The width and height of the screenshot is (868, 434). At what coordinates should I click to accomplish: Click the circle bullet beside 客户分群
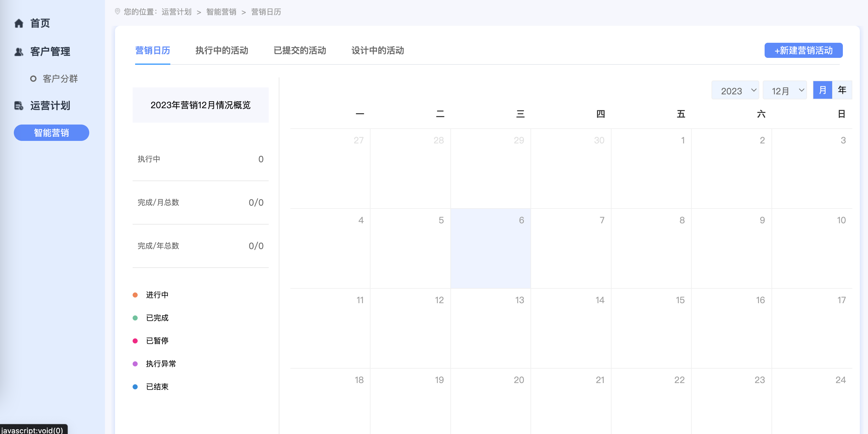click(33, 79)
